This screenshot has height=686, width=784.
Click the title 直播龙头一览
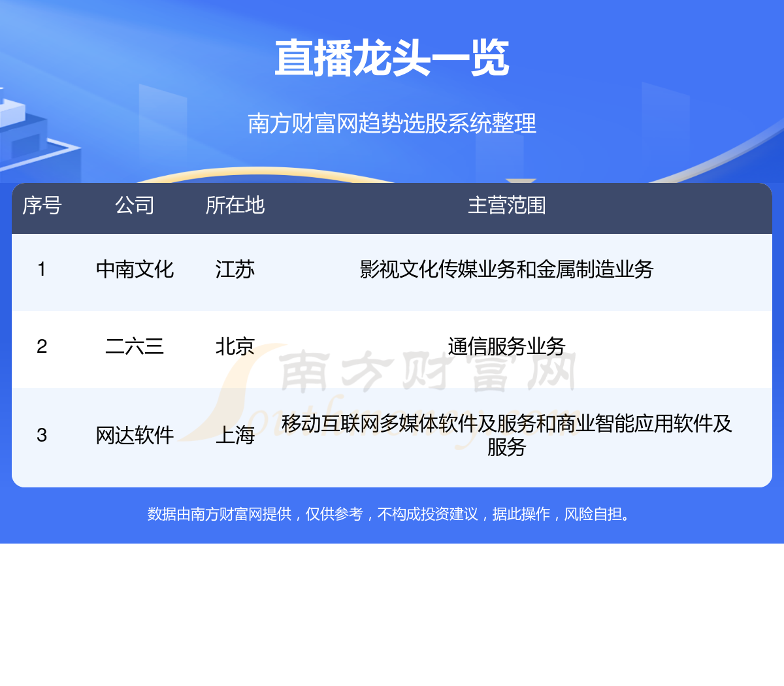(392, 58)
